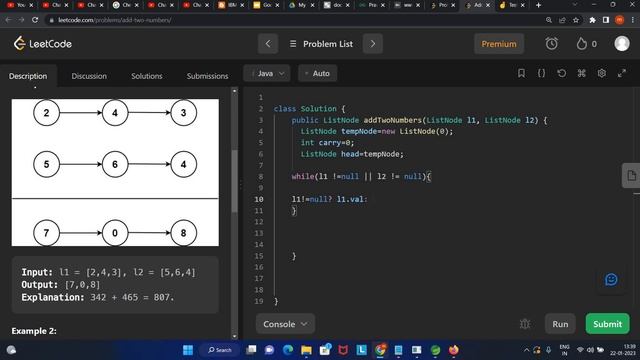
Task: Click the linked list example image
Action: click(x=115, y=172)
